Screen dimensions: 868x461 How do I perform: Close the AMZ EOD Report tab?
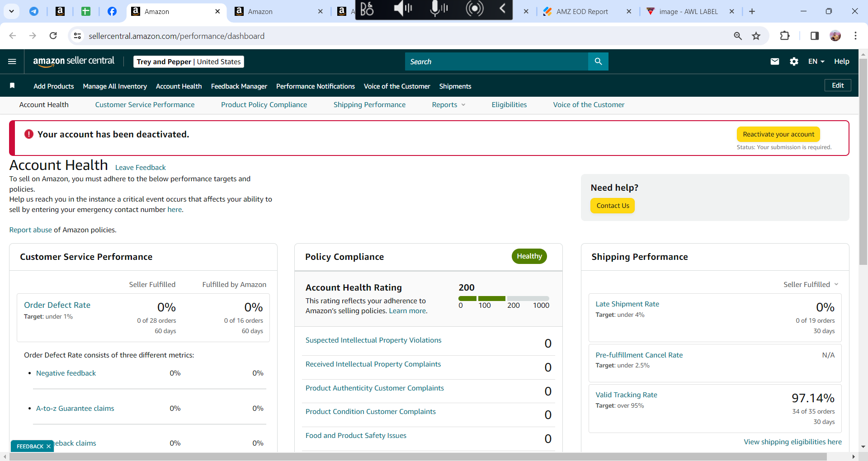[629, 11]
